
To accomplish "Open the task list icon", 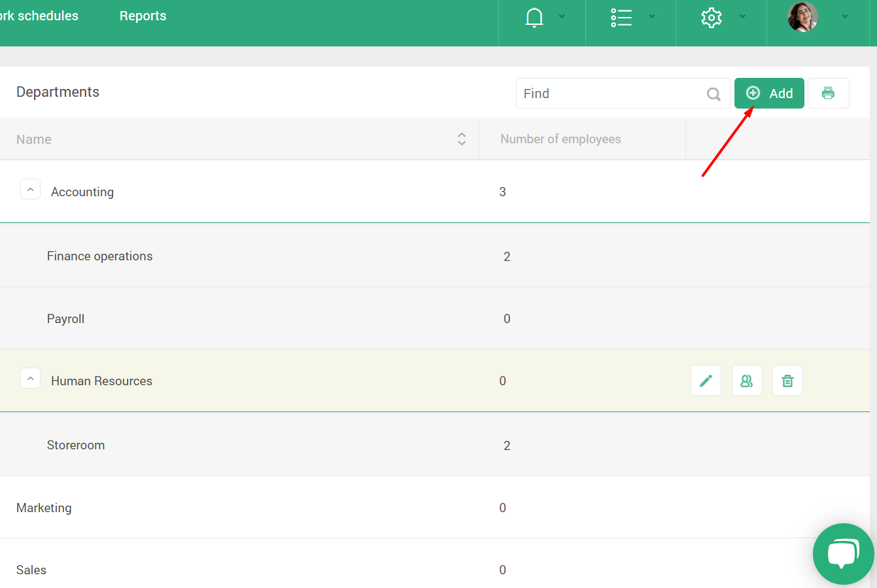I will pos(621,17).
